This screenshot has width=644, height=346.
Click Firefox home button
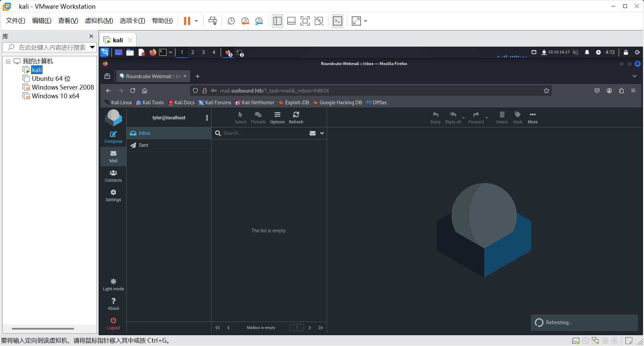point(145,91)
